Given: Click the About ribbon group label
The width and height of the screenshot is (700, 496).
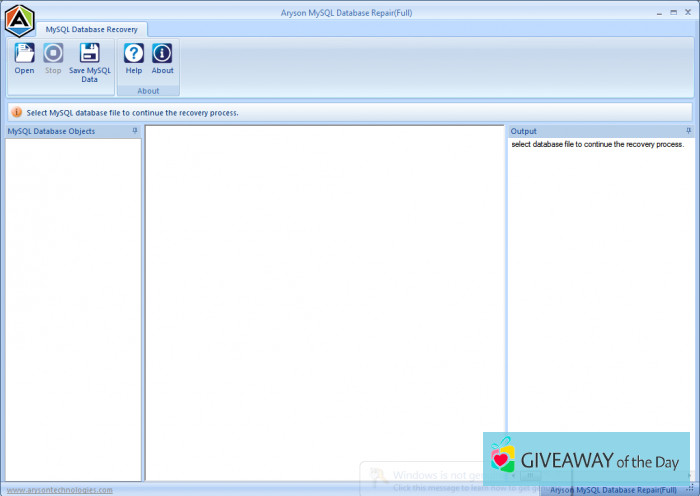Looking at the screenshot, I should (x=148, y=91).
